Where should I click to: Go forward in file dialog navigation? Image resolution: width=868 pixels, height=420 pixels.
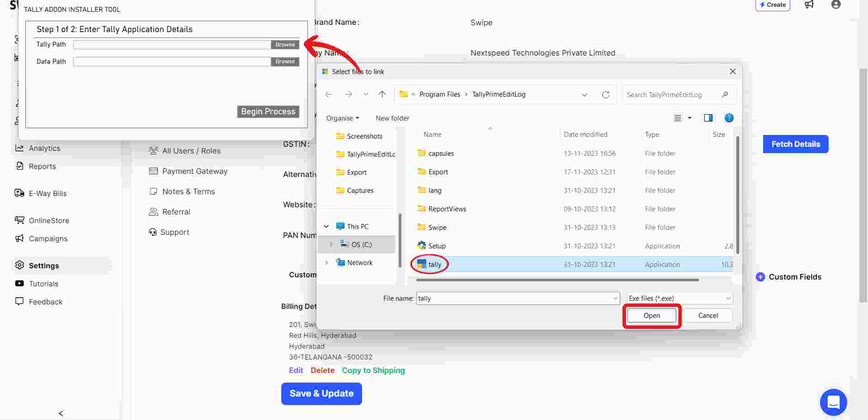[x=348, y=94]
